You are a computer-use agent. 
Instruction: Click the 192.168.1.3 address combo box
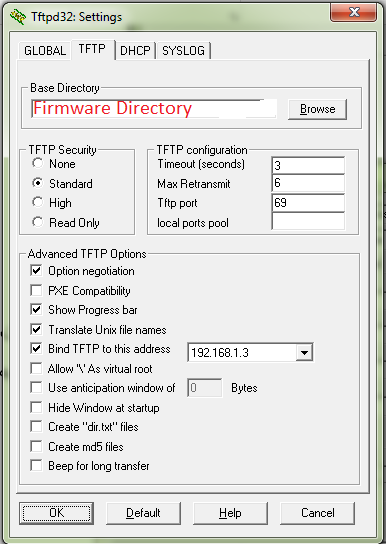tap(250, 352)
